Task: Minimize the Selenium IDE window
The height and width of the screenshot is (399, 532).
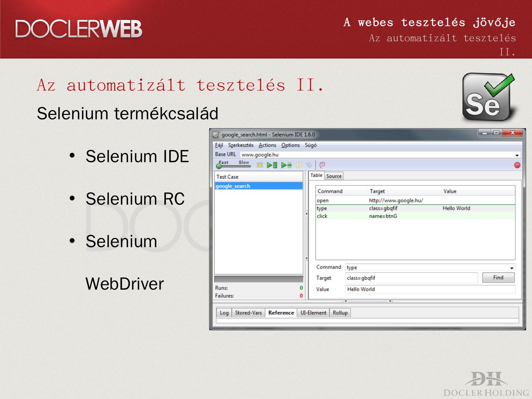Action: (484, 133)
